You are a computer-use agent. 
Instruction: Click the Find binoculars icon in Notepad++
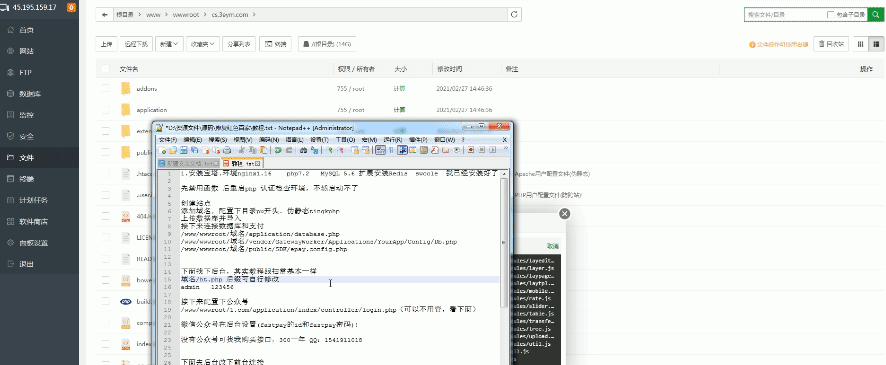point(303,150)
